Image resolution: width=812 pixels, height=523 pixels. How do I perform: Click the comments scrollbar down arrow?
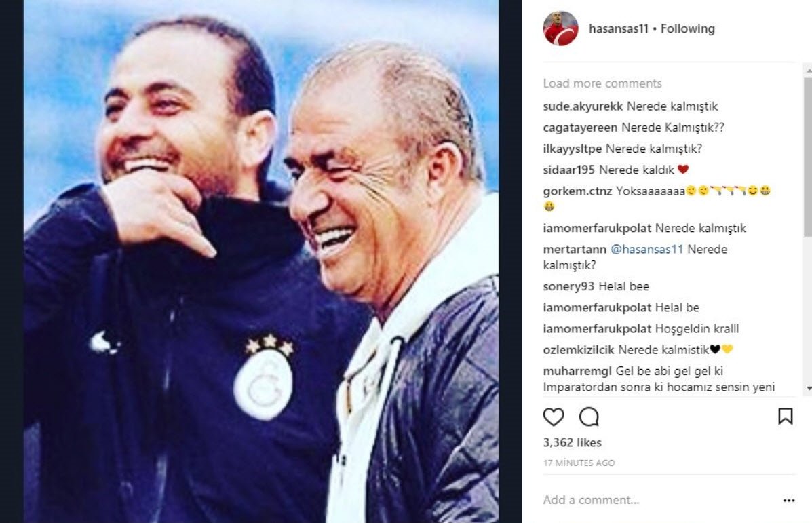click(808, 389)
